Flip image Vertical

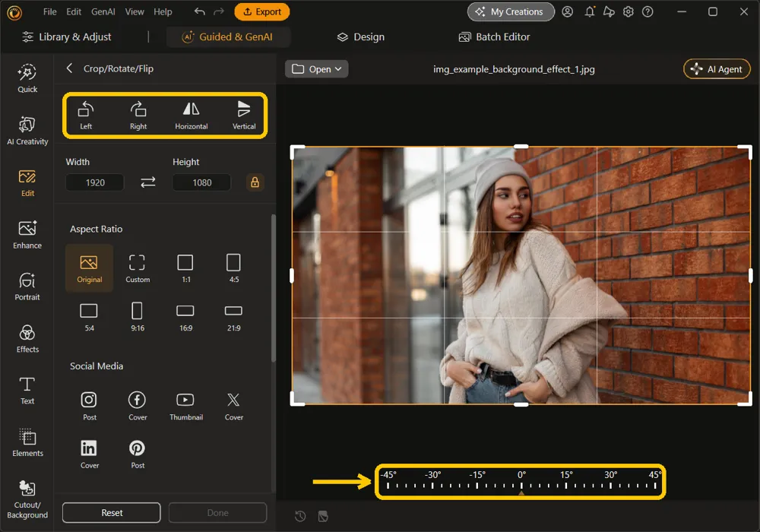point(244,116)
